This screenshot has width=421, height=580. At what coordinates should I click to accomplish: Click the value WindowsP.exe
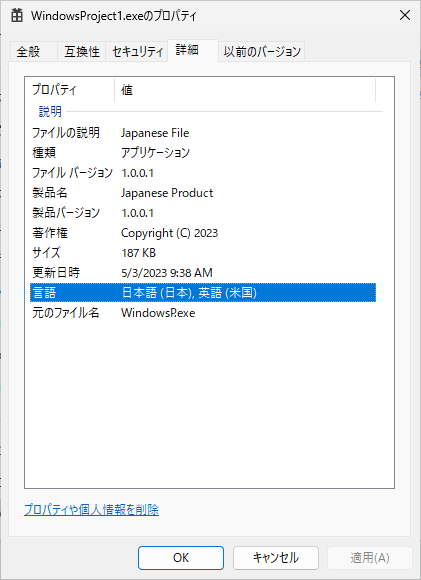[158, 313]
